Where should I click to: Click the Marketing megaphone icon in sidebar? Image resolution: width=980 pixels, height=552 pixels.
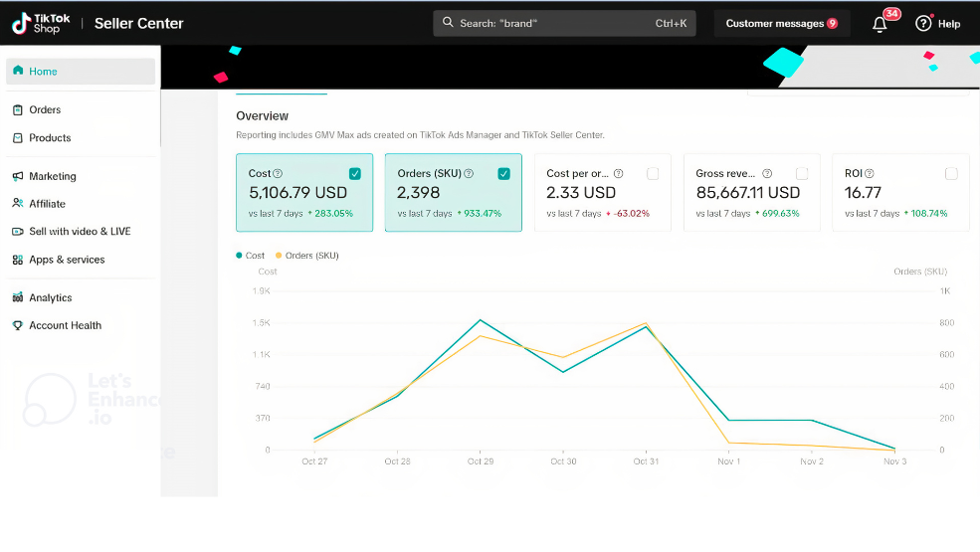coord(18,176)
